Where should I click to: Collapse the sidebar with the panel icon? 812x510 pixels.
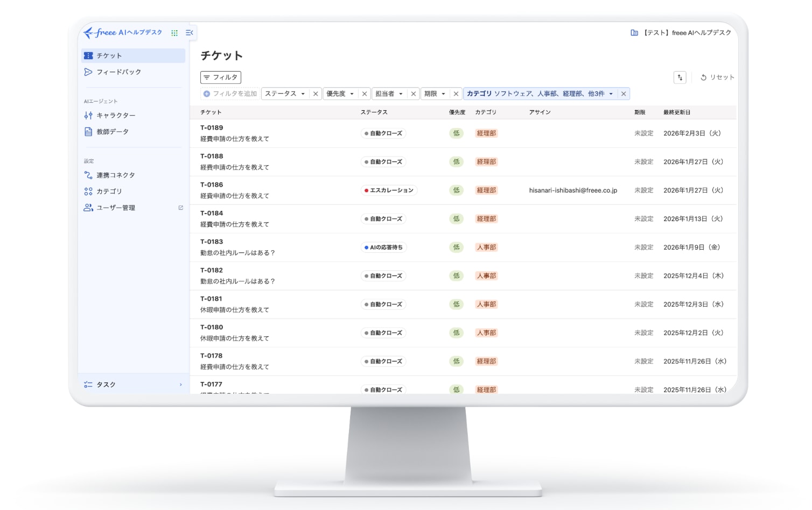189,33
